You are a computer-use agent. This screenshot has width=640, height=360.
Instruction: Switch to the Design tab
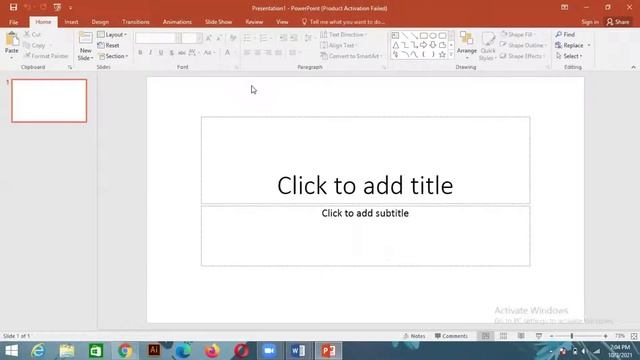point(100,22)
